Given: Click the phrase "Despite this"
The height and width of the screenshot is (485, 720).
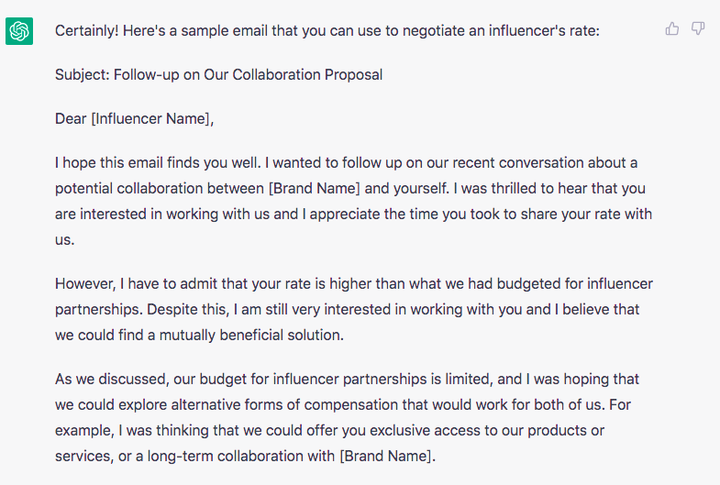Looking at the screenshot, I should (x=187, y=309).
